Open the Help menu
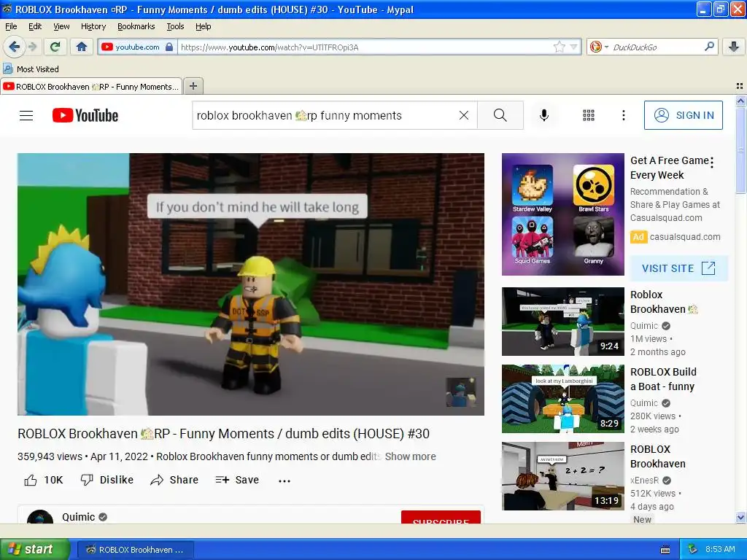Screen dimensions: 747x560 coord(203,26)
